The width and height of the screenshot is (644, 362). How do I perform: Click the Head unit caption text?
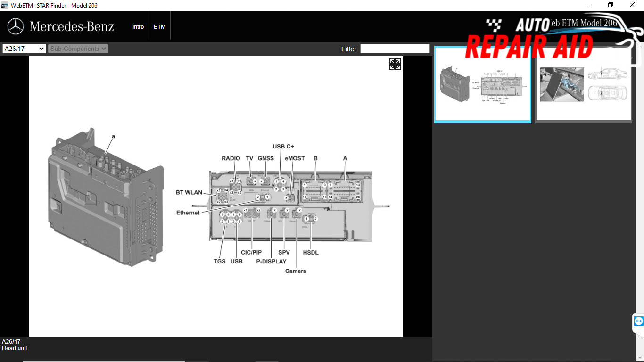pos(15,348)
